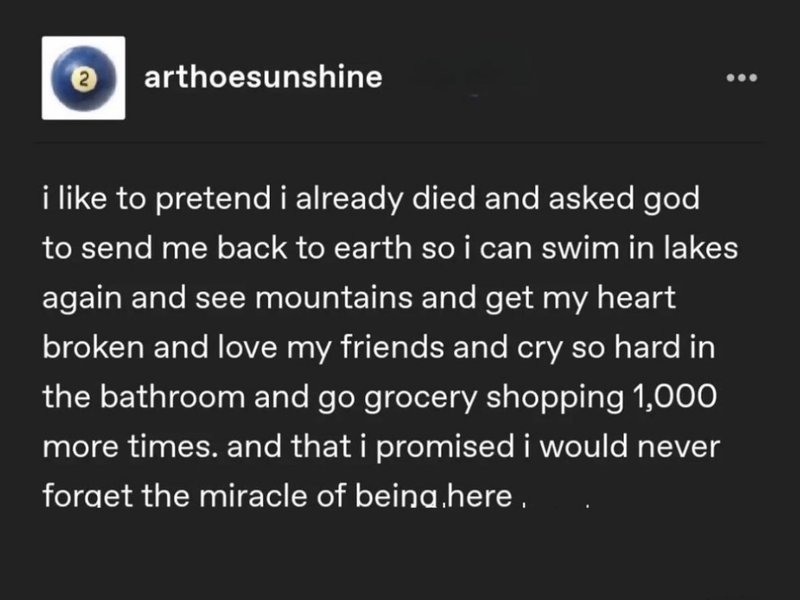Click the word 'promised' in the post

(445, 446)
